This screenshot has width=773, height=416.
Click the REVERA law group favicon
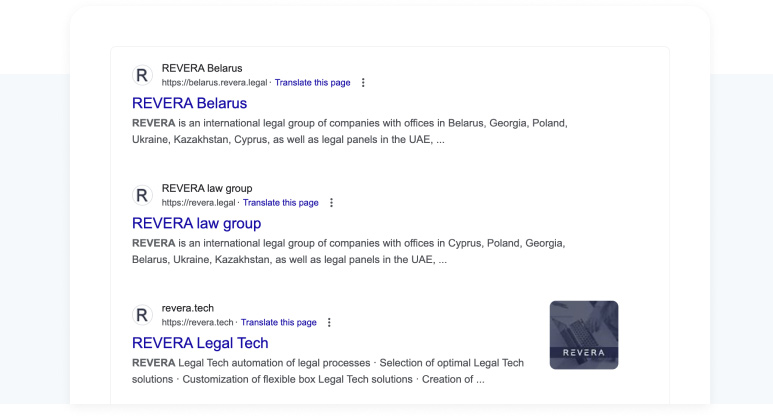pyautogui.click(x=142, y=195)
